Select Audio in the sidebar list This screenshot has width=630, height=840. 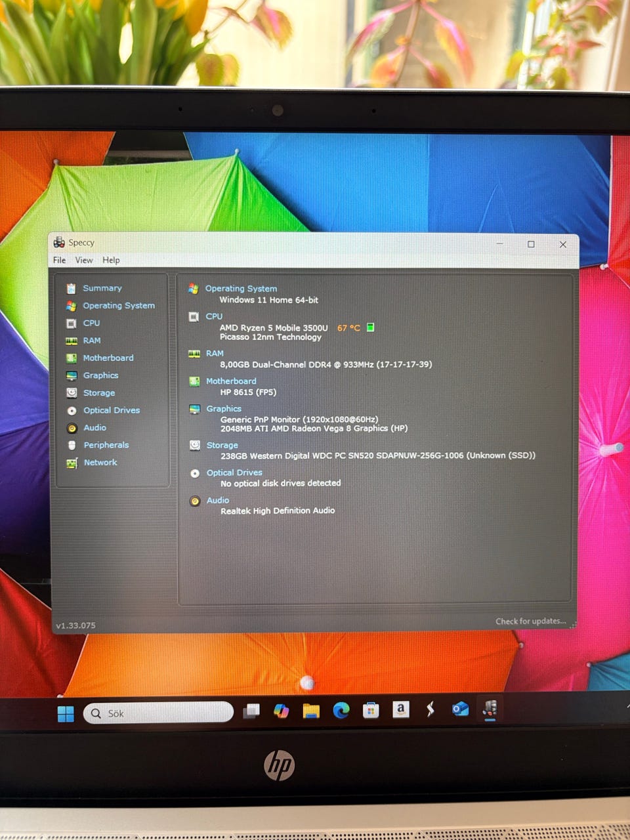pos(94,427)
